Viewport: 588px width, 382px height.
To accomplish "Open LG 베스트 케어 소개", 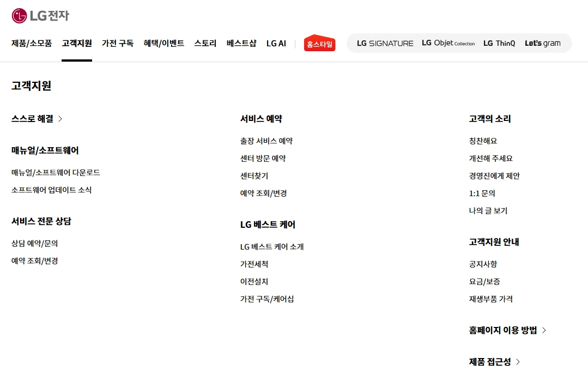I will tap(272, 246).
